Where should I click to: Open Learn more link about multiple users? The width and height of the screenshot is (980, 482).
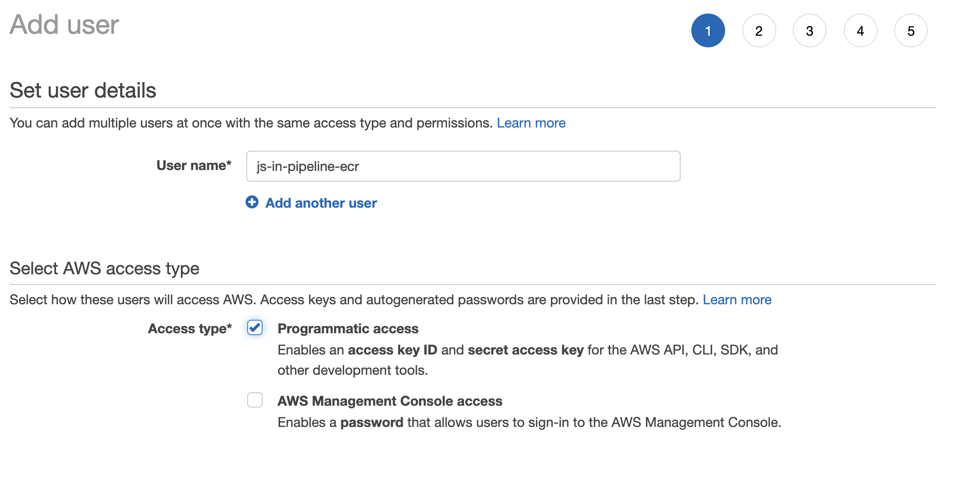[x=531, y=123]
